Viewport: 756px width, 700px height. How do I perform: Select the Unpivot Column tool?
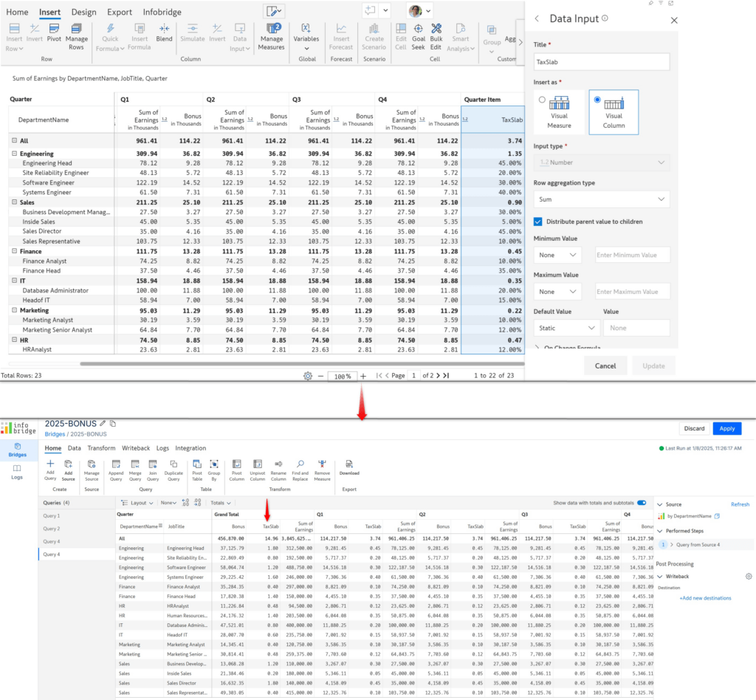click(256, 467)
